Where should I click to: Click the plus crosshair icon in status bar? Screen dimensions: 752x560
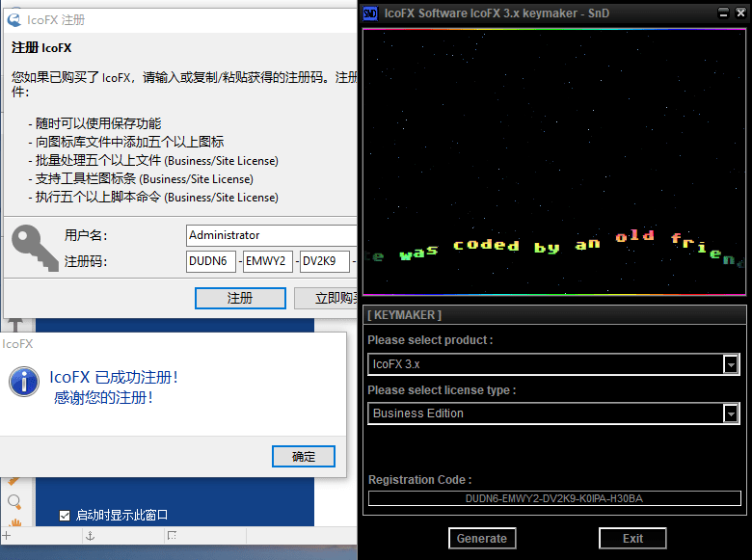(x=7, y=536)
